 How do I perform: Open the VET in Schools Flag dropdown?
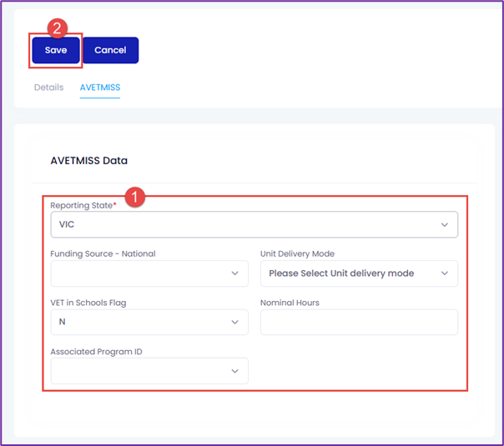tap(149, 322)
